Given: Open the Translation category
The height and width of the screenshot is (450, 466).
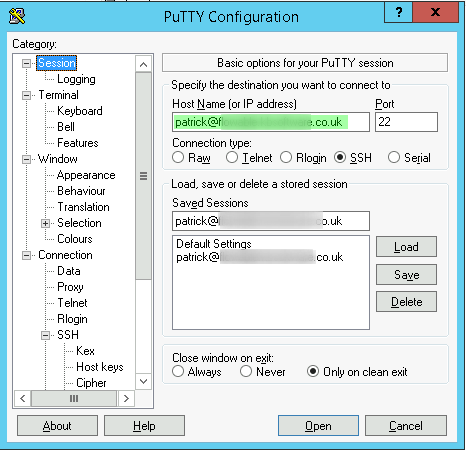Looking at the screenshot, I should pos(83,207).
